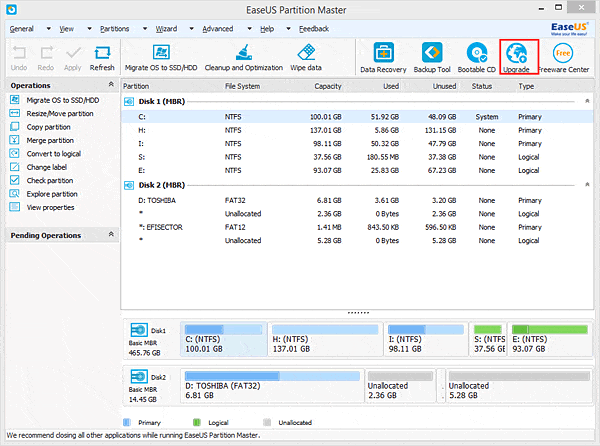Collapse the Operations panel

pos(111,84)
